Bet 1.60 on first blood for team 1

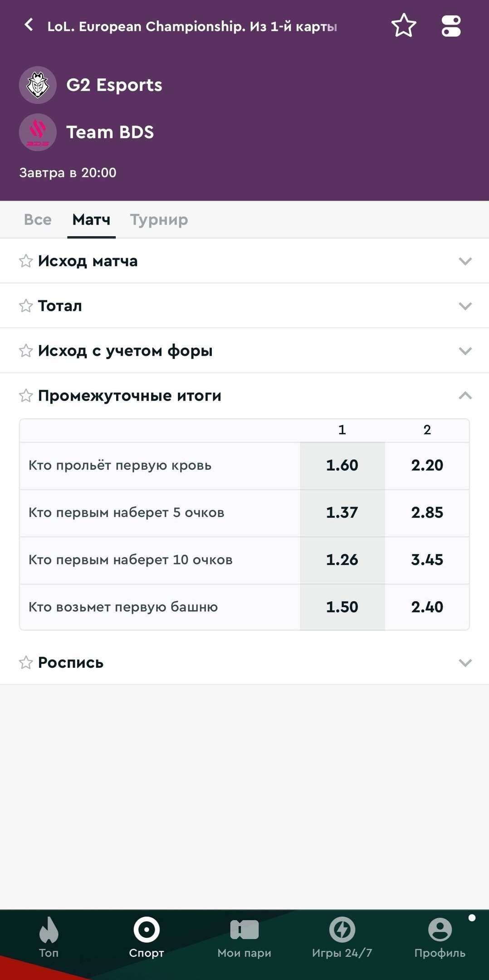(342, 465)
